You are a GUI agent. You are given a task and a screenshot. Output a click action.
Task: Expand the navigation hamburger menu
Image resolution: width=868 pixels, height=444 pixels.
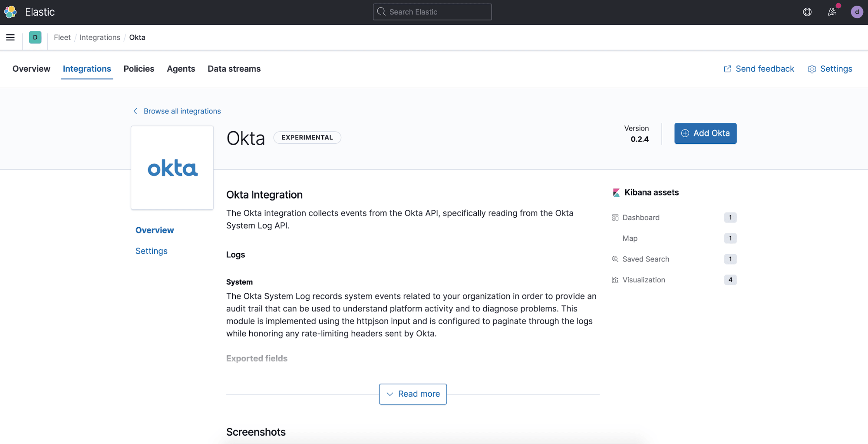click(x=10, y=37)
